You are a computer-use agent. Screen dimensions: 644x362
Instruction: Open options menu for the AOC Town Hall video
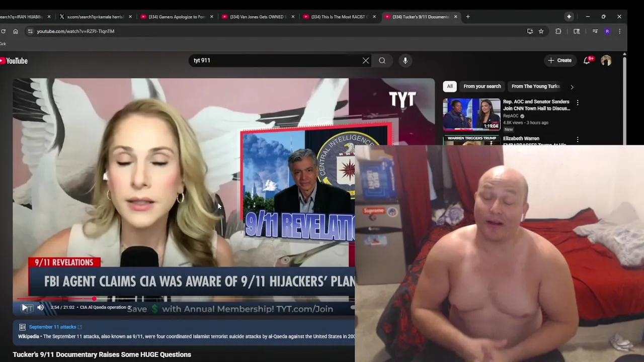point(578,103)
